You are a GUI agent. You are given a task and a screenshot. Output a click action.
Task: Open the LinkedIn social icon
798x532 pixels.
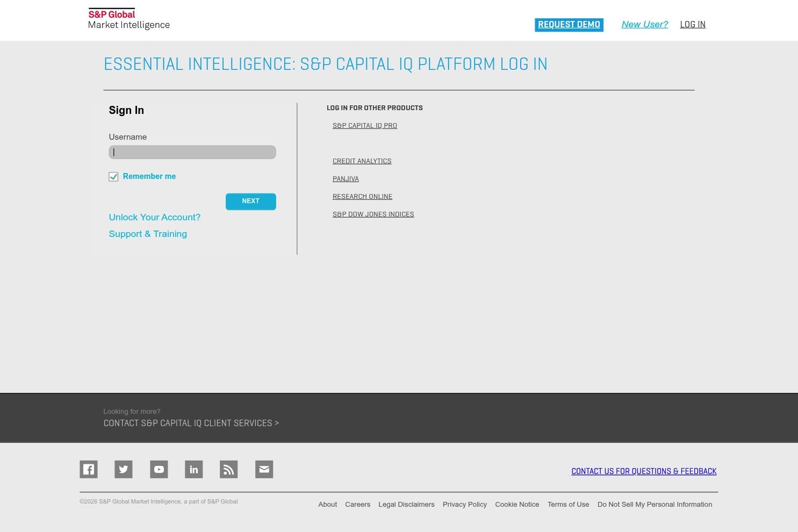tap(194, 469)
